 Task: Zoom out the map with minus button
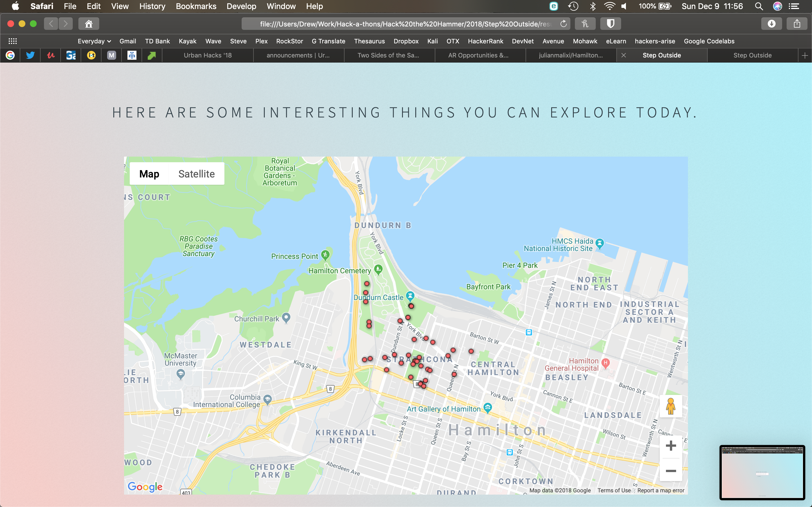tap(670, 471)
